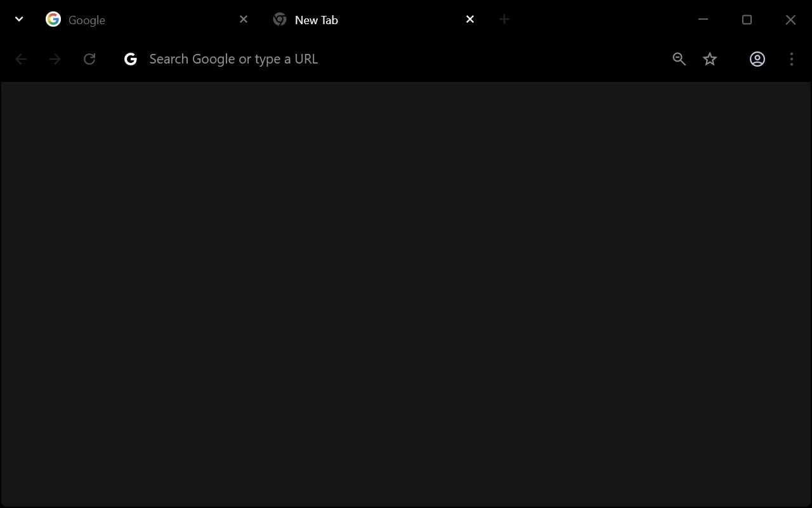Close the New Tab tab
Viewport: 812px width, 508px height.
(x=470, y=19)
